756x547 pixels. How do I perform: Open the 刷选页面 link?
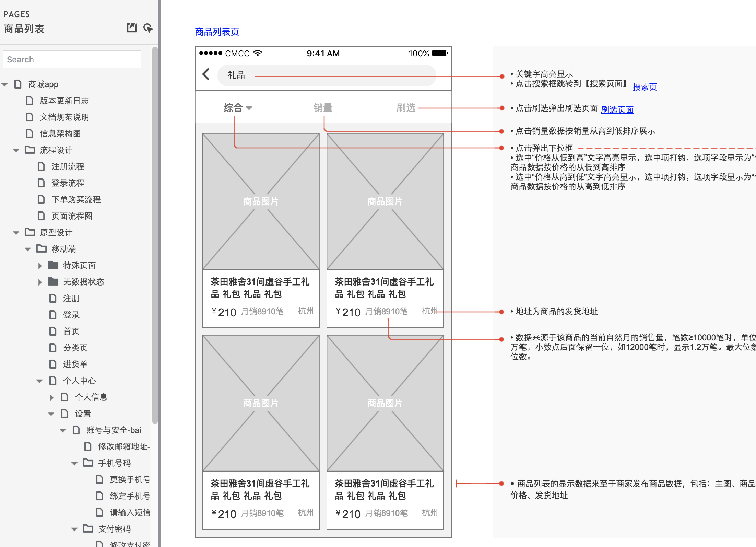coord(617,109)
